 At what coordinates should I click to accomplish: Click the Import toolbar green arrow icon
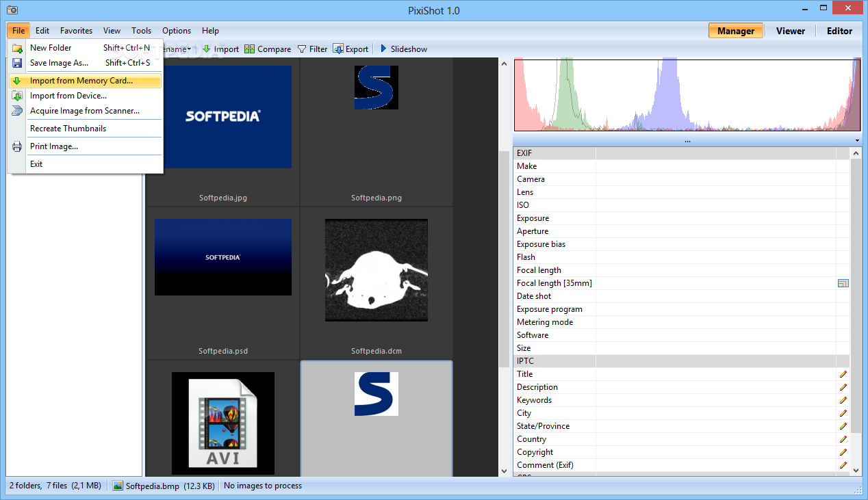(207, 49)
